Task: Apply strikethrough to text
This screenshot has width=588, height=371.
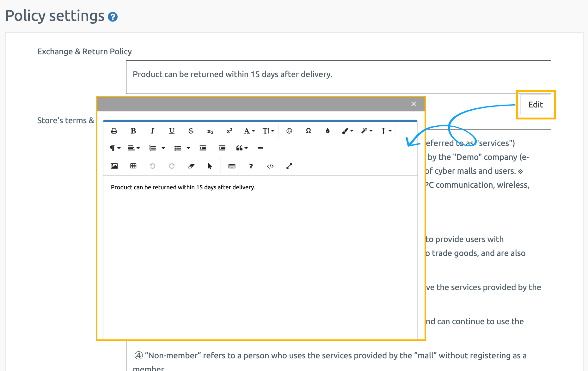Action: [x=191, y=131]
